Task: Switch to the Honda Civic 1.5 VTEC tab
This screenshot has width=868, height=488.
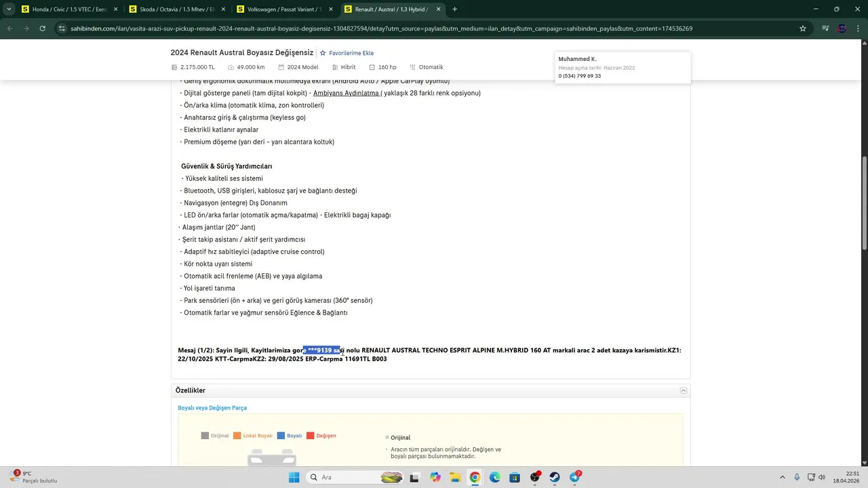Action: pyautogui.click(x=68, y=9)
